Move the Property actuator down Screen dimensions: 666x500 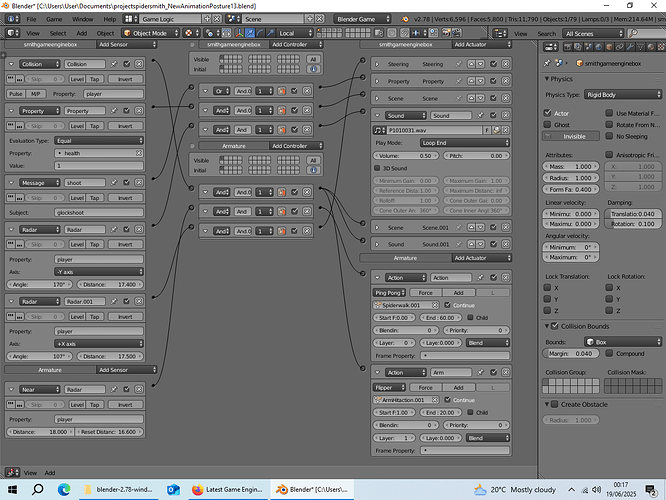coord(480,81)
